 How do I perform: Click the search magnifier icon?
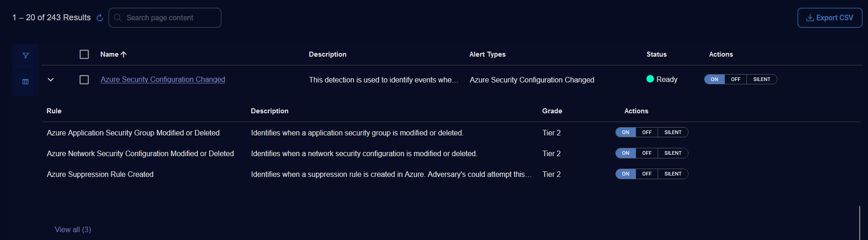click(x=118, y=18)
